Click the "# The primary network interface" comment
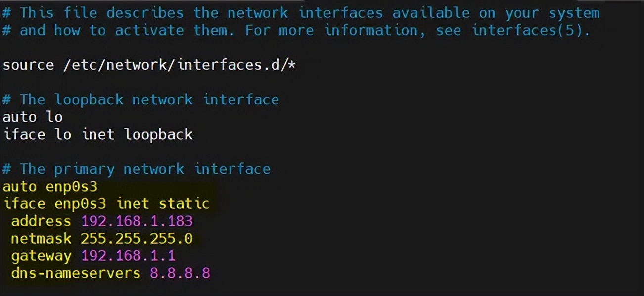Screen dimensions: 644x296 point(137,169)
